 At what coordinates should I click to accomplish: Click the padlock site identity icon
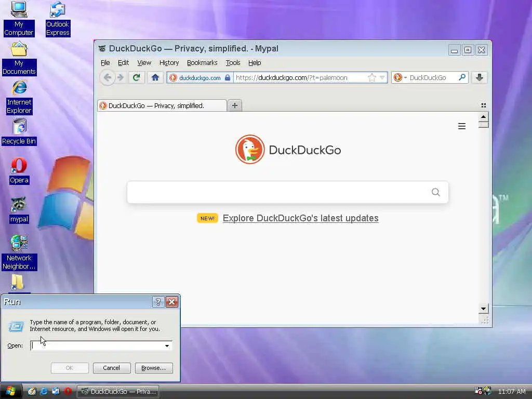pos(228,78)
